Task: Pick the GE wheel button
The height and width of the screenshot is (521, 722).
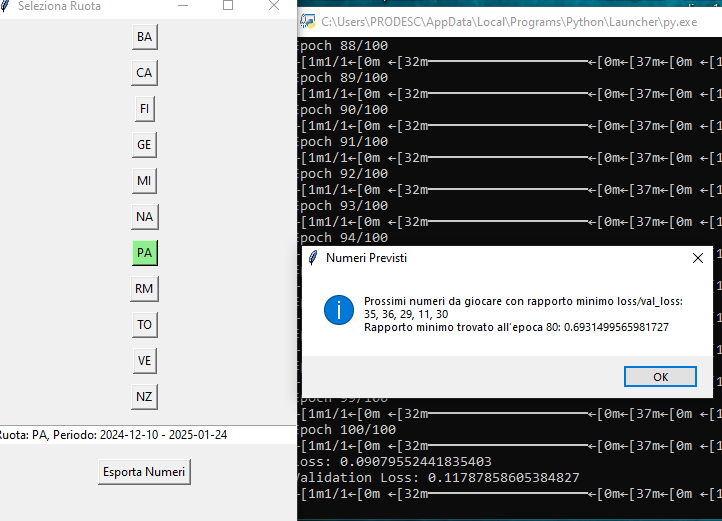Action: coord(145,145)
